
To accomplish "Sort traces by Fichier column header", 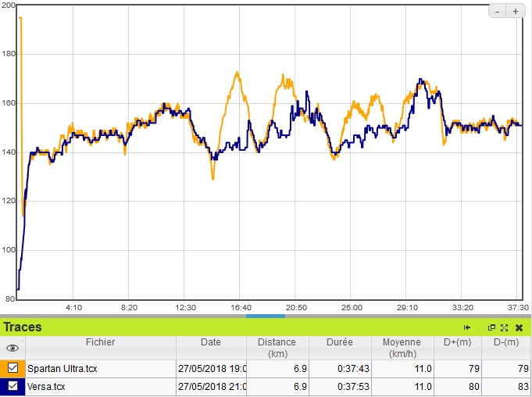I will 100,342.
